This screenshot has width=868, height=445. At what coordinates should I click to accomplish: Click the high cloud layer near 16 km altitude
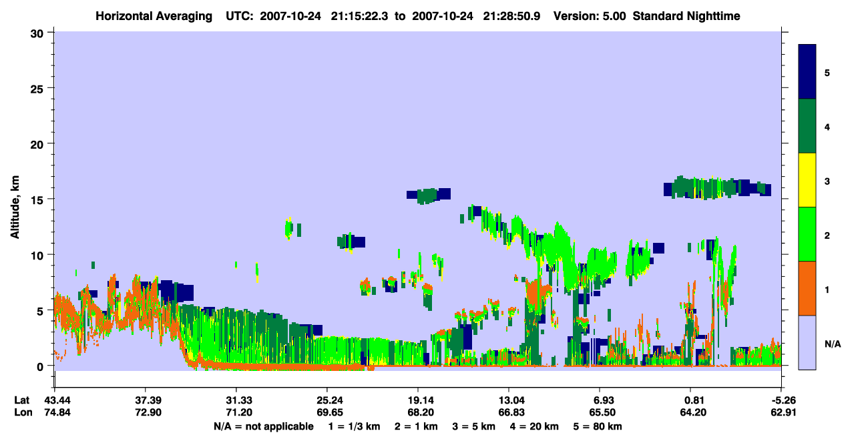(x=718, y=188)
